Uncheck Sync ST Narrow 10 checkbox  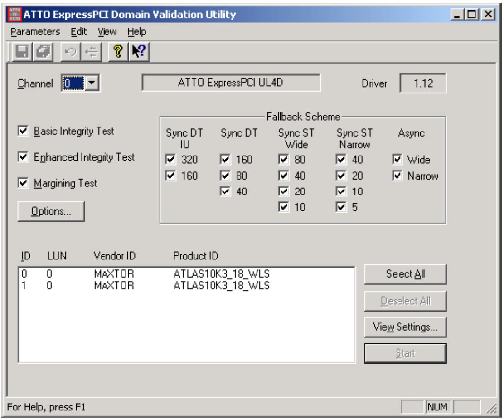pyautogui.click(x=341, y=191)
